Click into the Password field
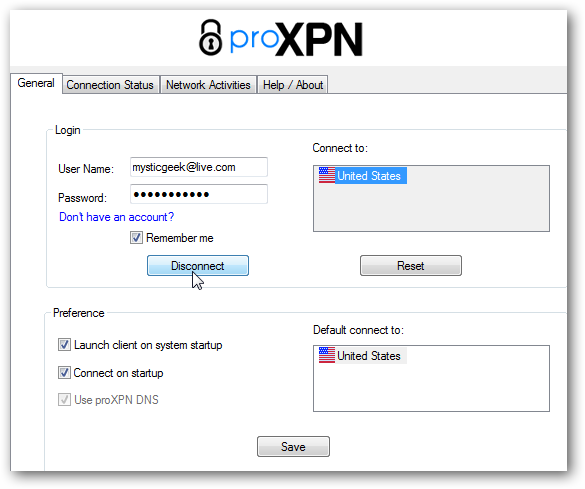 pos(199,194)
